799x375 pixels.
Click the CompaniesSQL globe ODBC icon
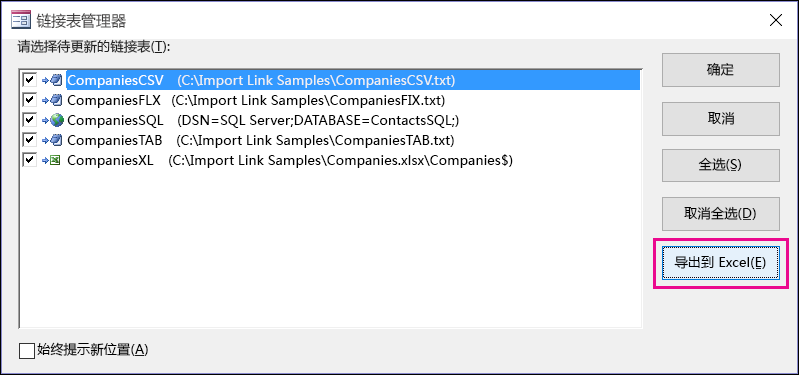(x=53, y=120)
